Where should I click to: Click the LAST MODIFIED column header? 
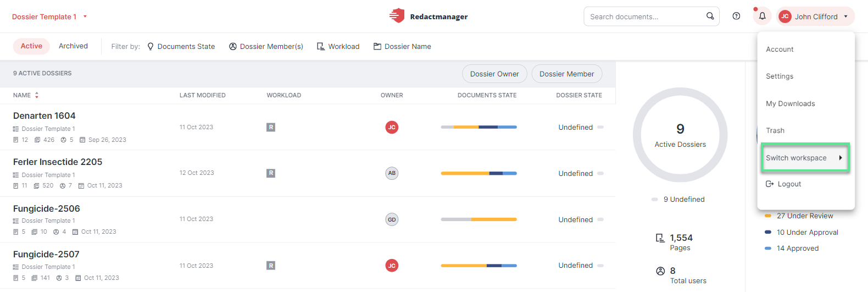(203, 95)
